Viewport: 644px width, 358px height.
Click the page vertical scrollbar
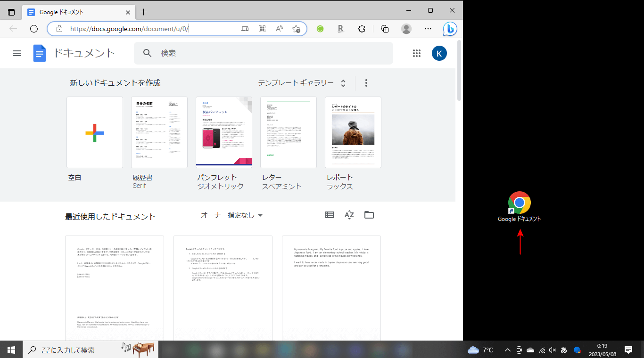click(x=459, y=71)
